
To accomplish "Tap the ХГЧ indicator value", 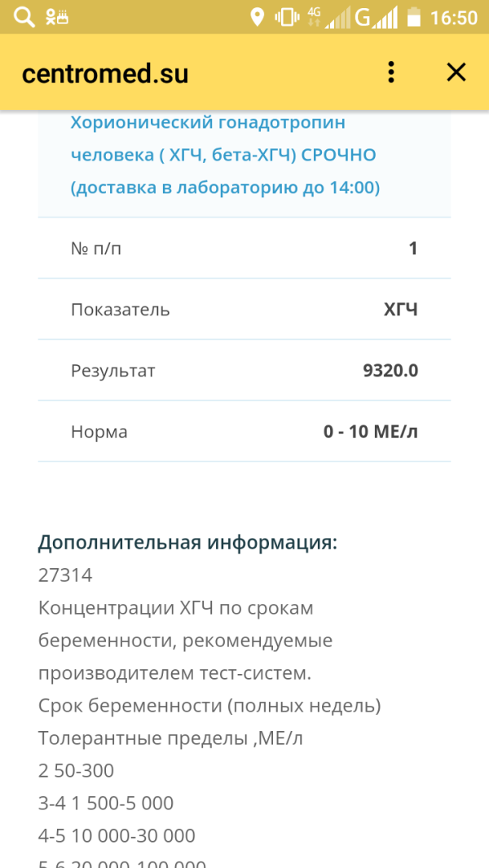I will point(400,310).
